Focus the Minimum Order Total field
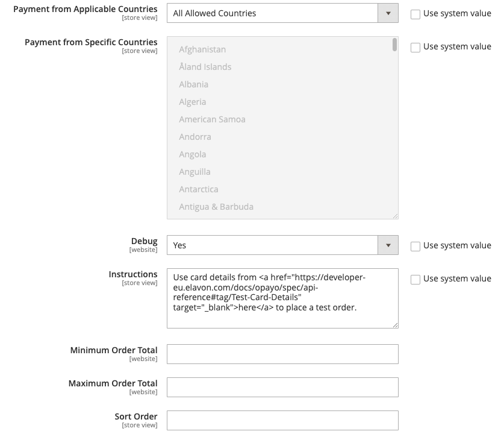This screenshot has height=437, width=504. [x=282, y=354]
